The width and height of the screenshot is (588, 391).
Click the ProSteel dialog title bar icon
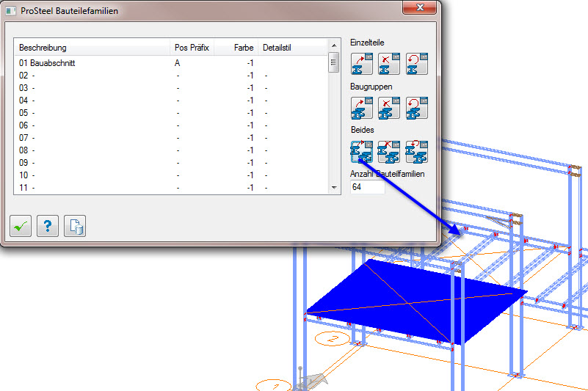point(10,11)
